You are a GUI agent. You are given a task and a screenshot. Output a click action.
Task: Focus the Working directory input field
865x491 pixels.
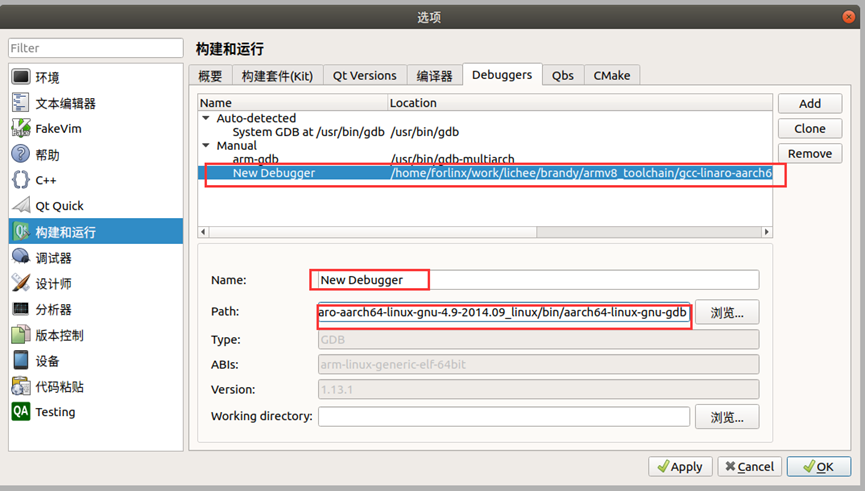pyautogui.click(x=504, y=417)
